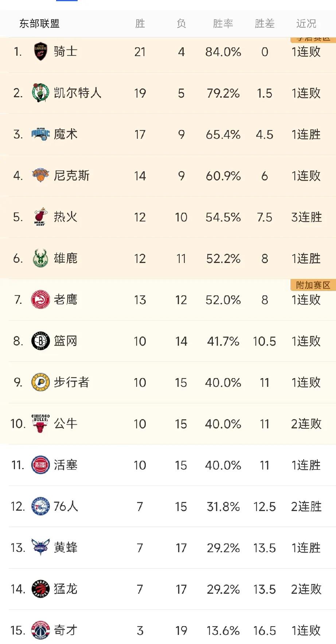Sort by the 胜差 column header
This screenshot has height=644, width=336.
[265, 24]
